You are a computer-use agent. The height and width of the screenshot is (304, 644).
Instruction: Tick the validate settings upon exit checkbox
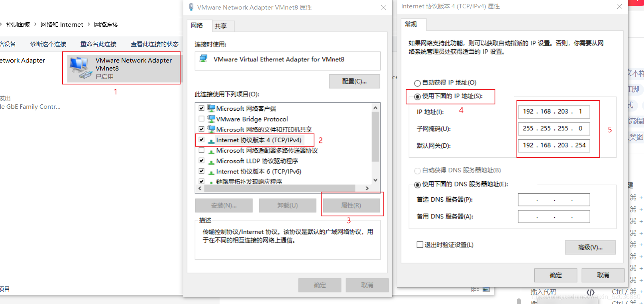(x=420, y=245)
